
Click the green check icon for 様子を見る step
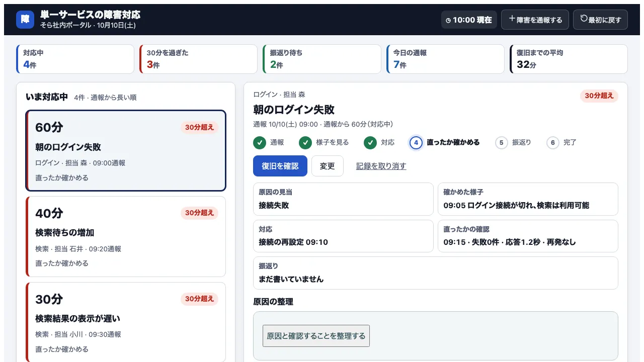point(305,143)
